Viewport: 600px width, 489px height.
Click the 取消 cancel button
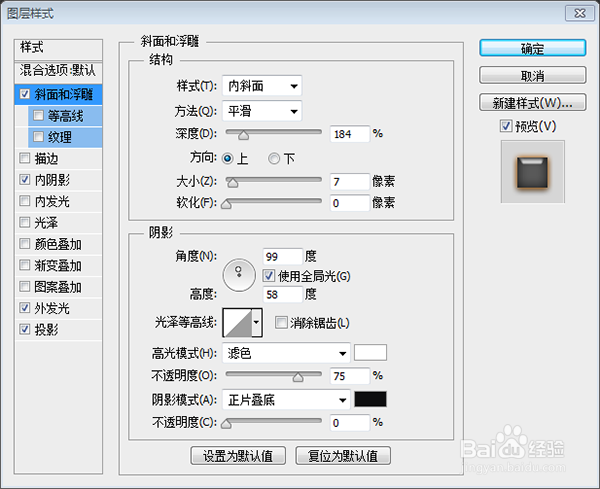(x=532, y=75)
